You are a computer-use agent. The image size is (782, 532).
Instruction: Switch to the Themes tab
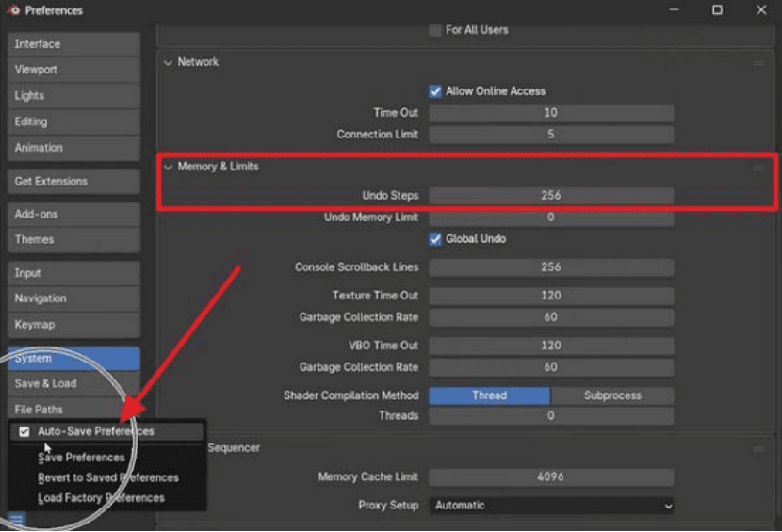[73, 239]
